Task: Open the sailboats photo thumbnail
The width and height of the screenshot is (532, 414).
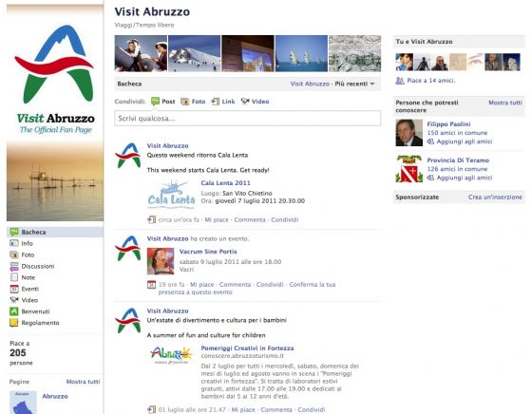Action: tap(301, 53)
